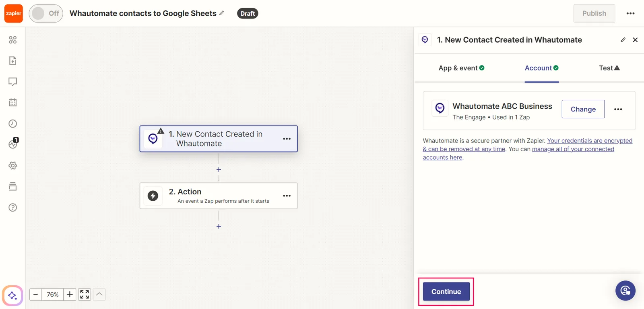
Task: Open the help question mark icon
Action: (13, 207)
